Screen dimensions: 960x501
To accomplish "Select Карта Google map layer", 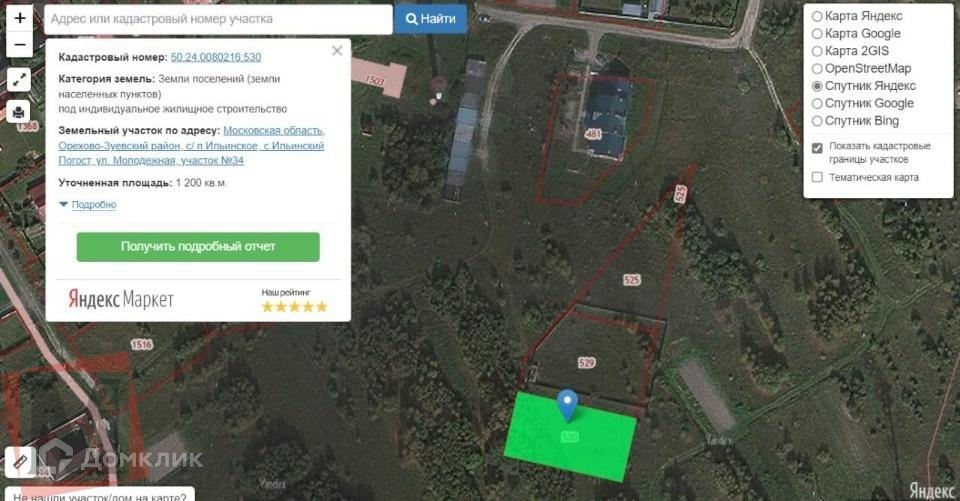I will 856,34.
